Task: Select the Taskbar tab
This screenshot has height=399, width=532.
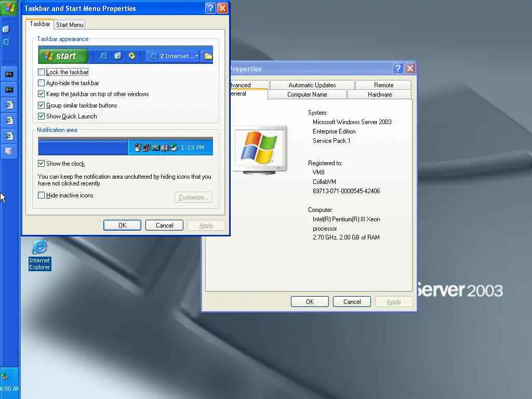Action: click(x=39, y=24)
